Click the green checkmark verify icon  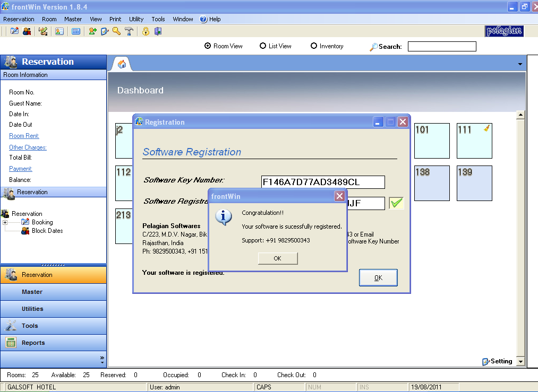pos(396,203)
